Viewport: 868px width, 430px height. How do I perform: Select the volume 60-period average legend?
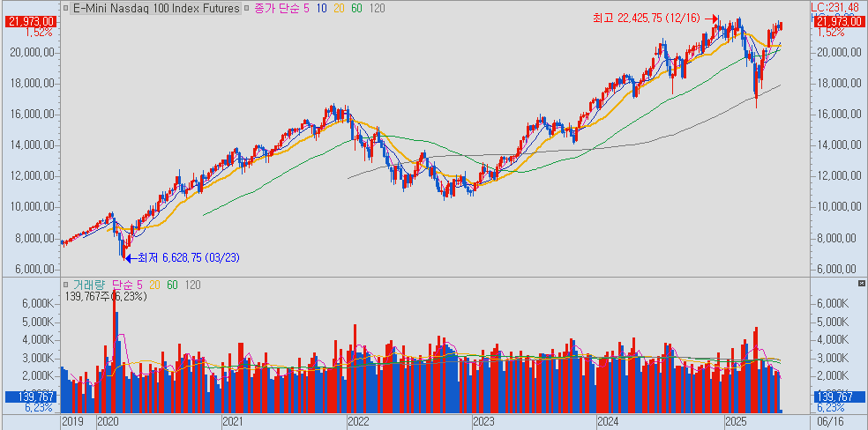click(173, 285)
